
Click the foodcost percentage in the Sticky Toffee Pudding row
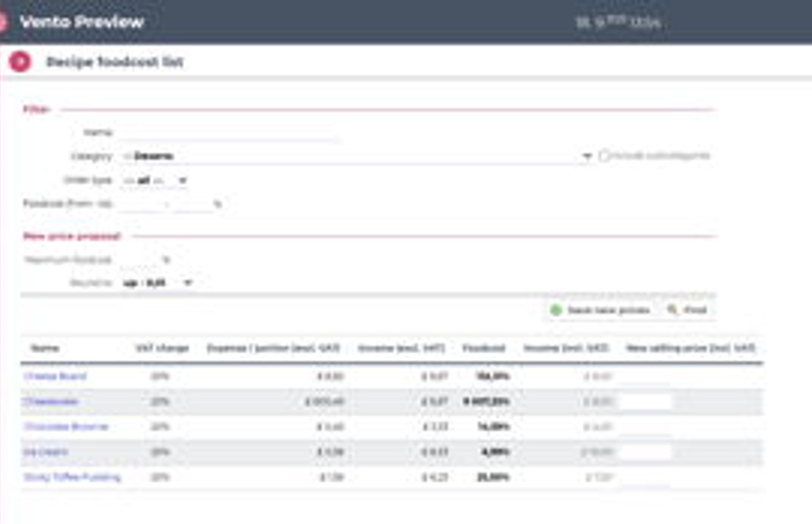[x=493, y=477]
